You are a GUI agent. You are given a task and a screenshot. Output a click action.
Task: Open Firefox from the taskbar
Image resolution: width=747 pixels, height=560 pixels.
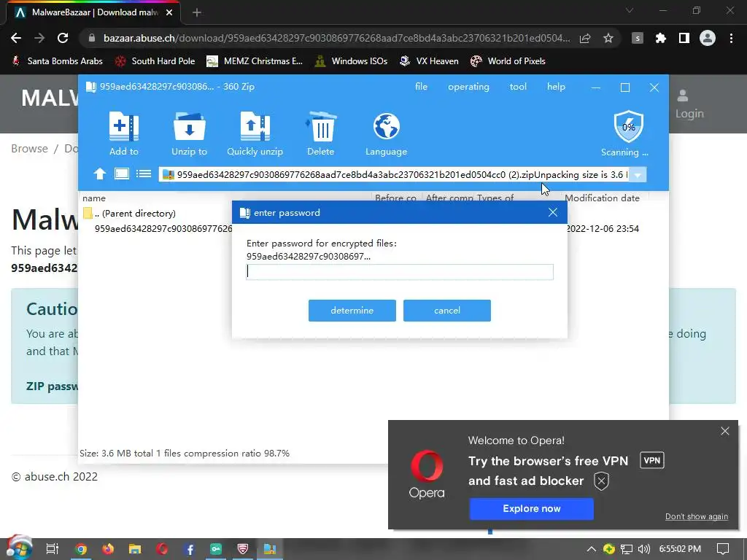(x=108, y=549)
